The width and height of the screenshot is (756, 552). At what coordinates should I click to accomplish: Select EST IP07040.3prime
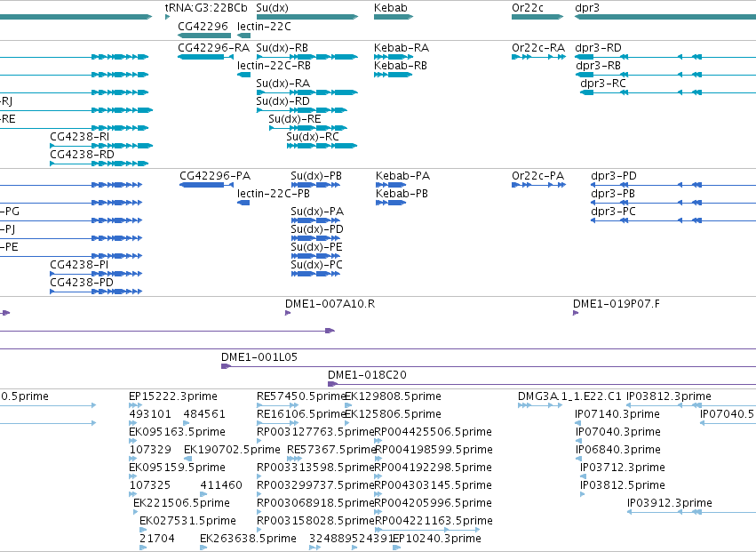click(618, 432)
